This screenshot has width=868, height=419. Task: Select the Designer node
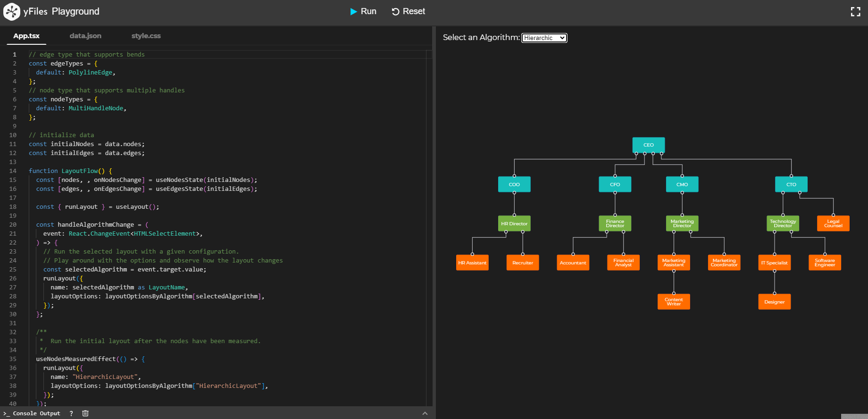tap(775, 302)
